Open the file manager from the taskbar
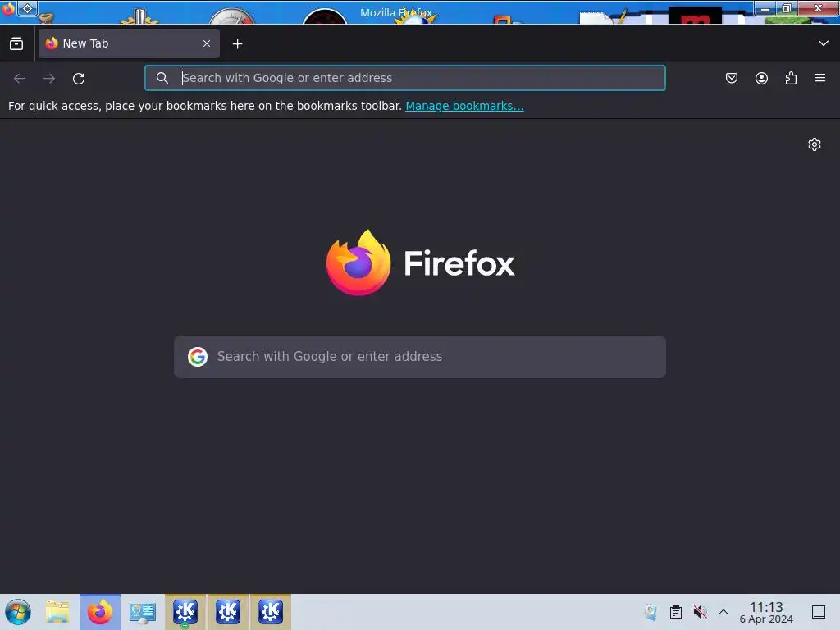The width and height of the screenshot is (840, 630). click(x=57, y=612)
